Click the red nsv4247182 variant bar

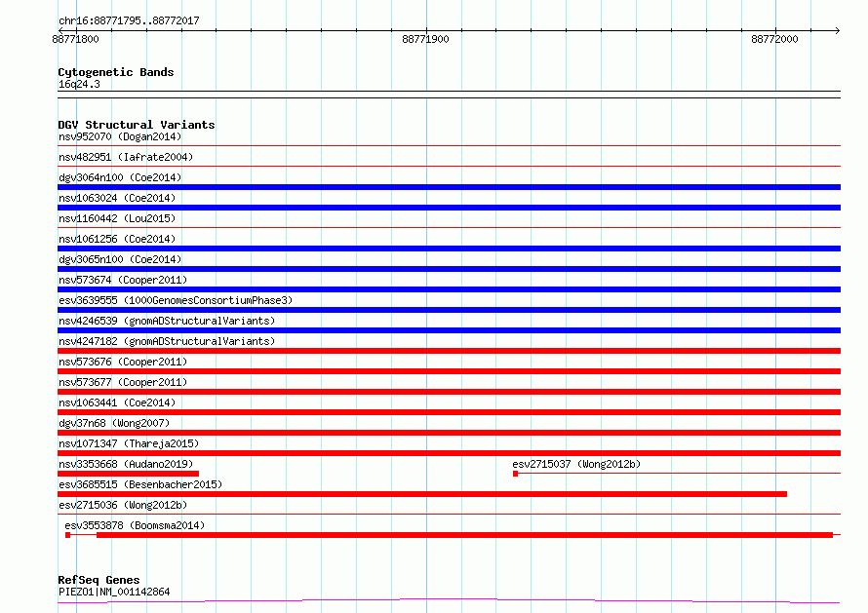coord(449,351)
